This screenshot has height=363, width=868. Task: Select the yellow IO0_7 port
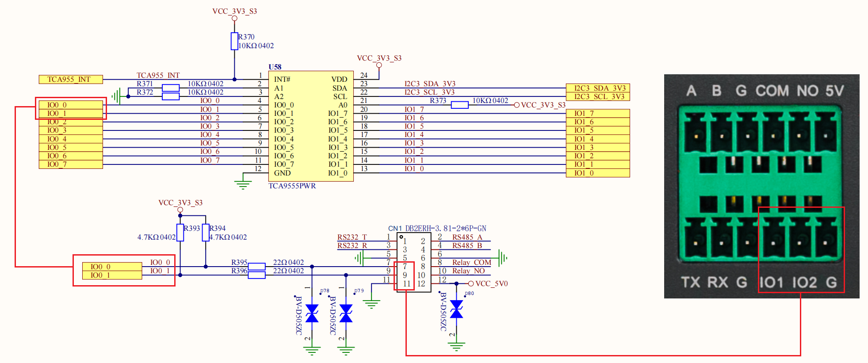(x=71, y=164)
